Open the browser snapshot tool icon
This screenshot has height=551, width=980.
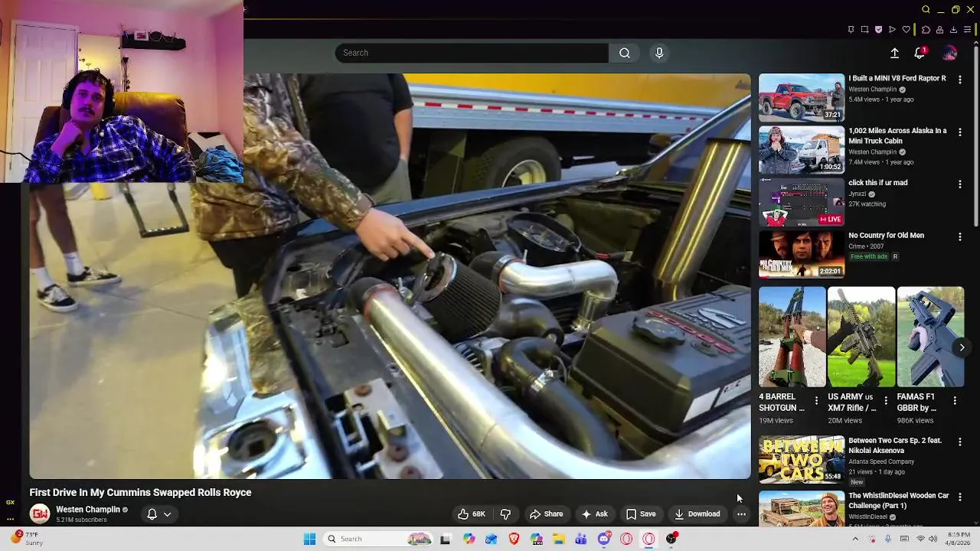[x=864, y=30]
